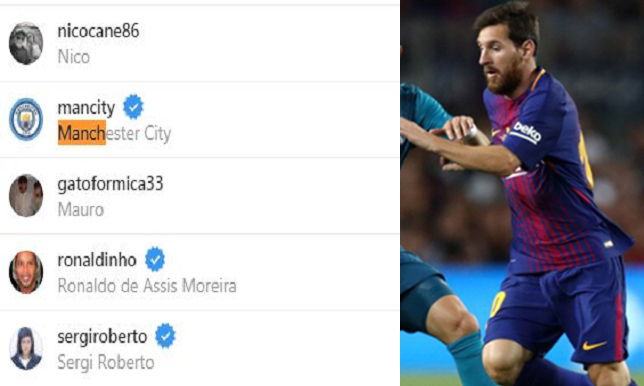
Task: Select the ronaldinho username
Action: [x=97, y=260]
